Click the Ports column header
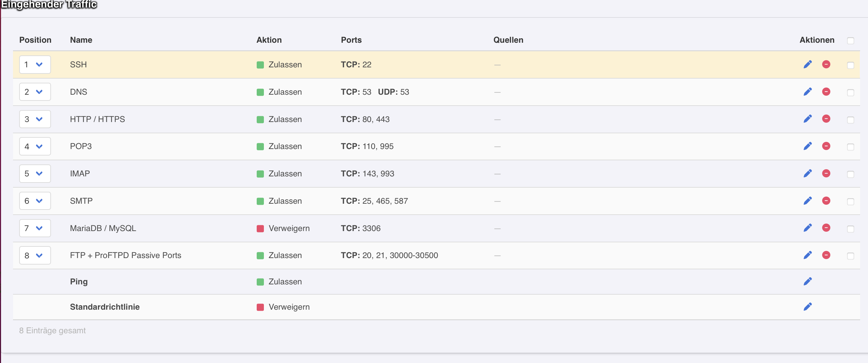Screen dimensions: 868x363 coord(351,40)
